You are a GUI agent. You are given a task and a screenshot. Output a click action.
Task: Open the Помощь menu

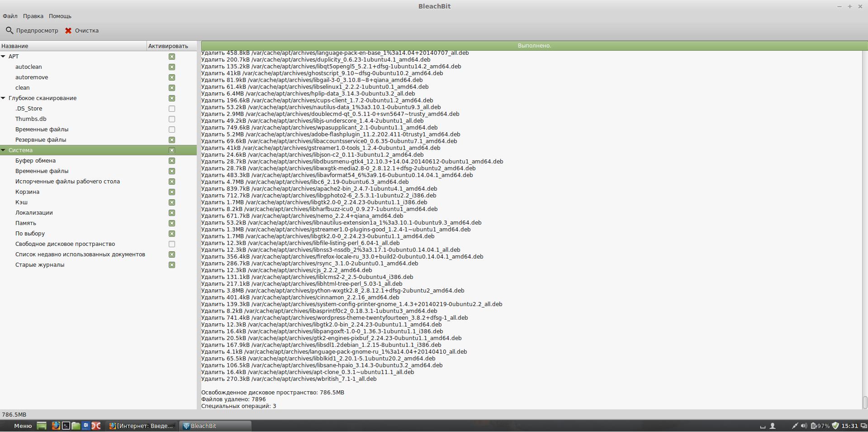pos(60,16)
